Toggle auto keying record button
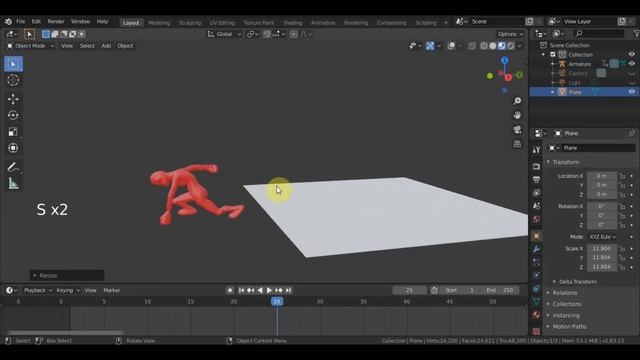The width and height of the screenshot is (640, 360). 230,290
